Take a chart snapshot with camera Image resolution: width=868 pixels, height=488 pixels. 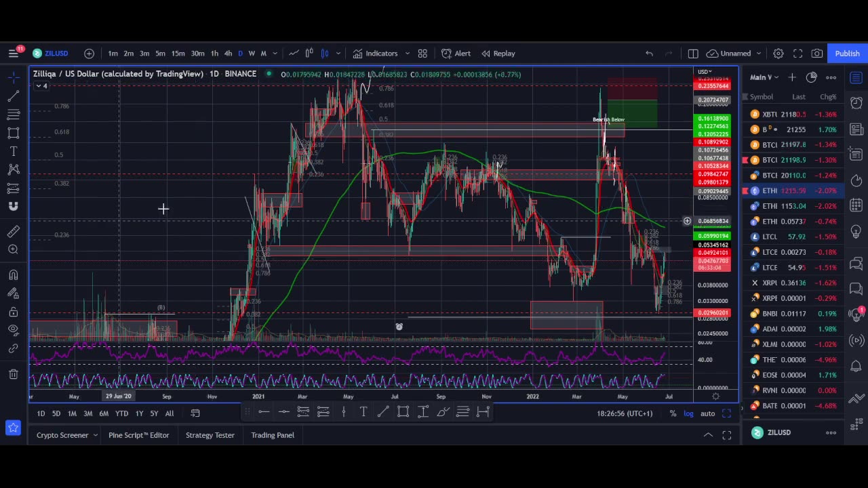coord(817,54)
